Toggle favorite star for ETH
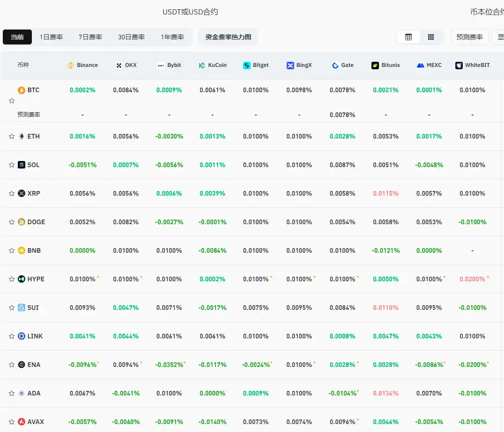 click(x=12, y=137)
